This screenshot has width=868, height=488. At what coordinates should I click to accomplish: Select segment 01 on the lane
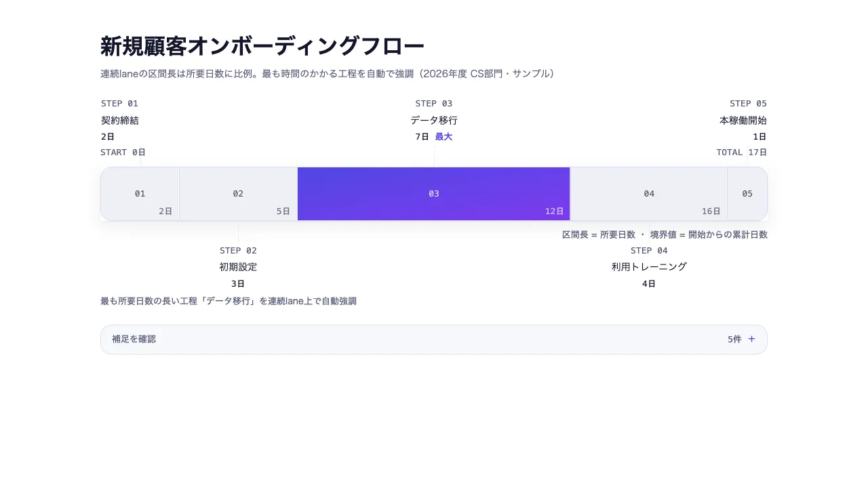140,194
